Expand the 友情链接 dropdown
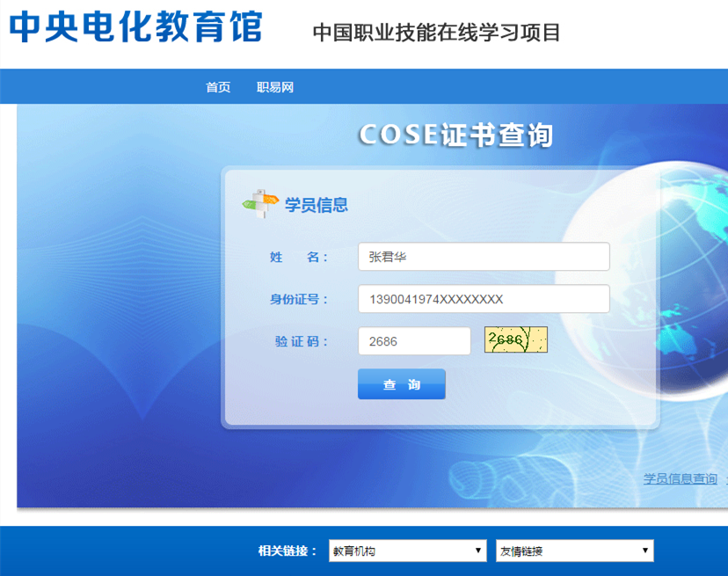This screenshot has width=728, height=576. 575,550
